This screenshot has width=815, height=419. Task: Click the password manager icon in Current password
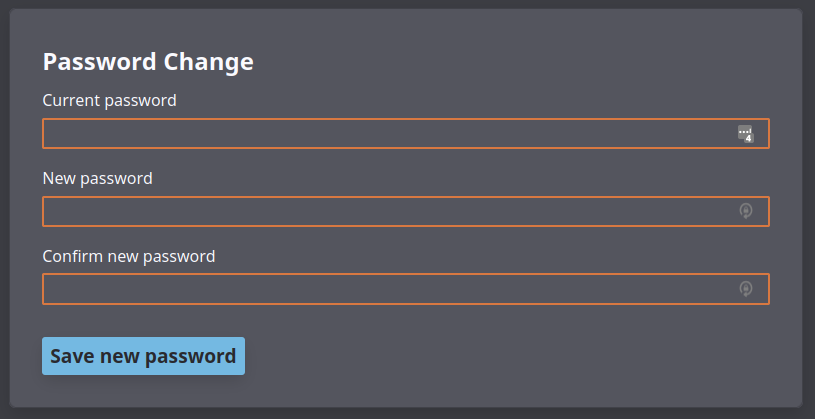(x=745, y=134)
